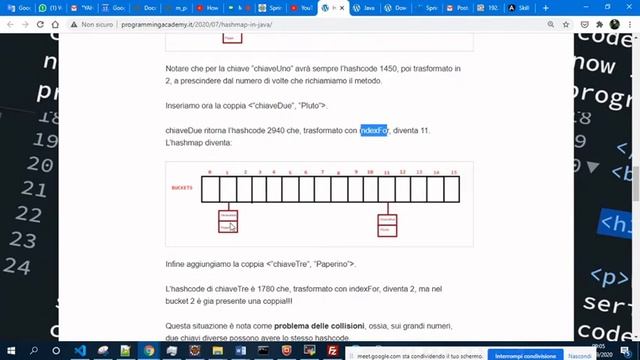Switch to the 'Post' Gmail tab
The height and width of the screenshot is (360, 640).
458,8
